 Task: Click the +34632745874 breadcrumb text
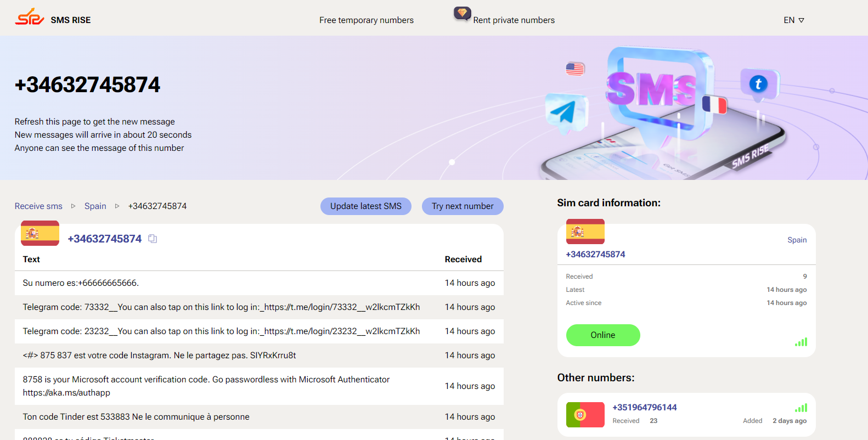[157, 206]
